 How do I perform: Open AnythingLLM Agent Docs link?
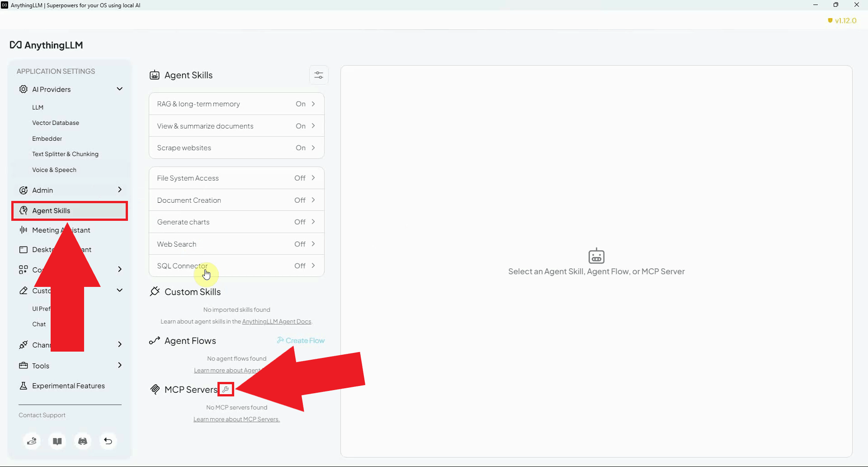[277, 321]
